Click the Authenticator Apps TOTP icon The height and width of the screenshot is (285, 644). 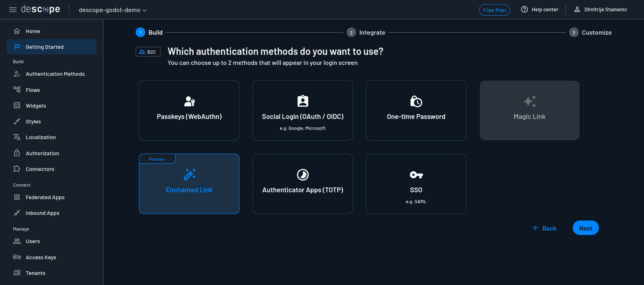(303, 175)
